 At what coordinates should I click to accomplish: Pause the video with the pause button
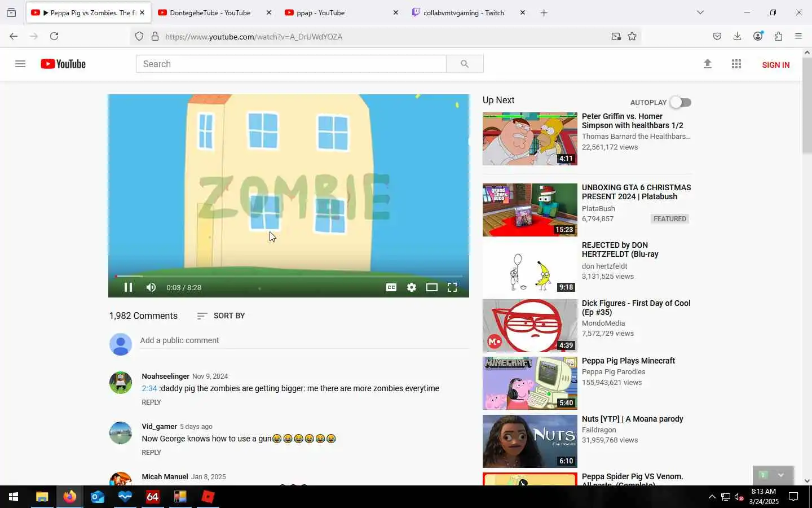click(128, 287)
